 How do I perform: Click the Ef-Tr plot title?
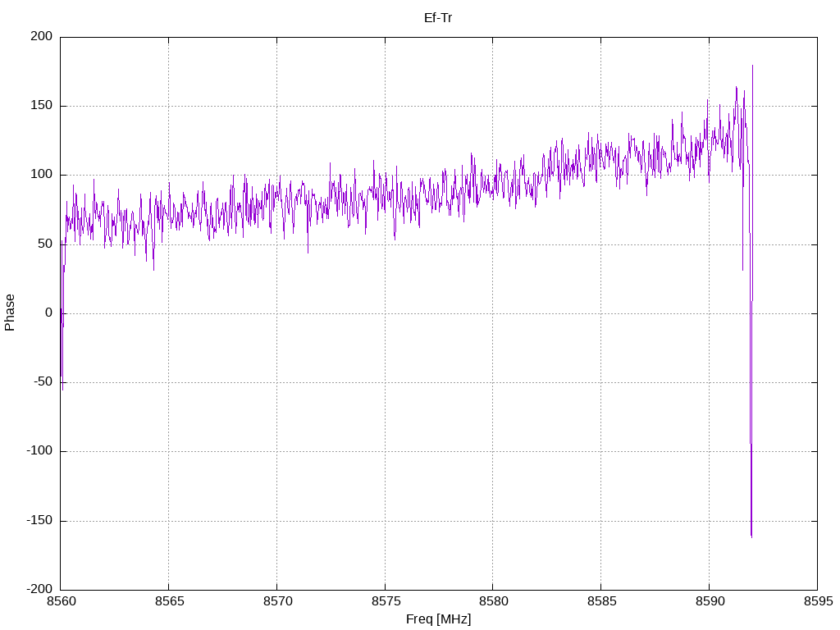(438, 16)
